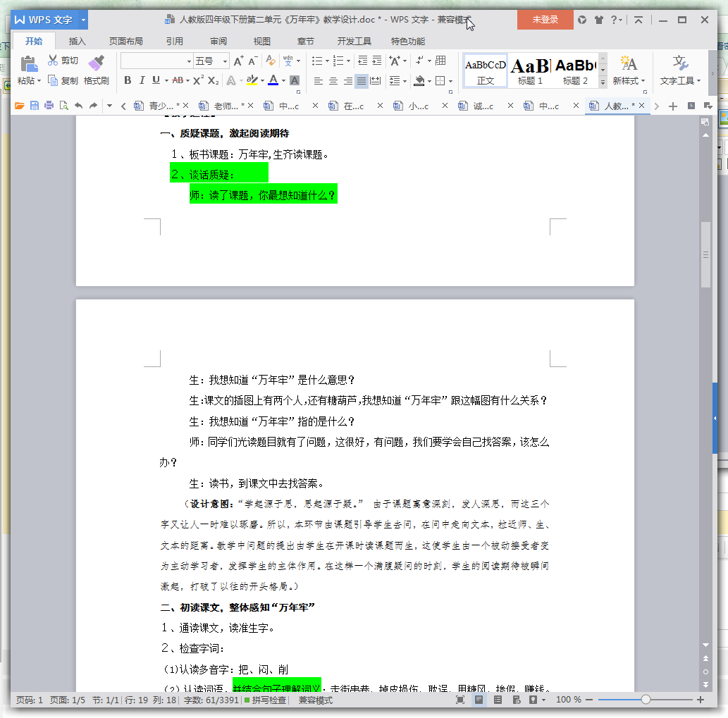The image size is (728, 718).
Task: Apply subscript X₂ formatting
Action: [213, 80]
